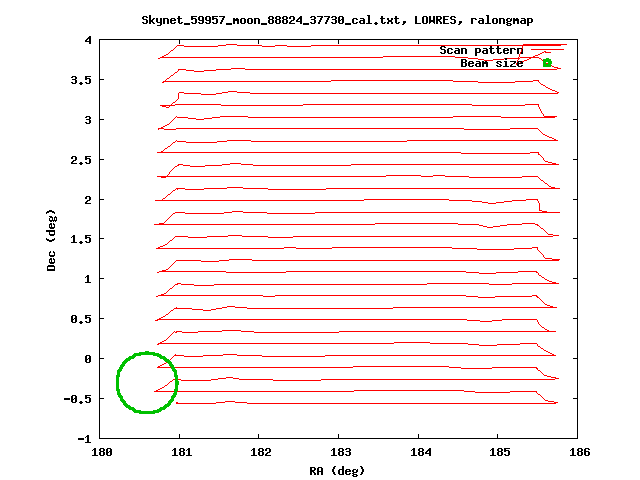Viewport: 640px width, 480px height.
Task: Click the y-axis tick label 1.5
Action: pyautogui.click(x=81, y=239)
